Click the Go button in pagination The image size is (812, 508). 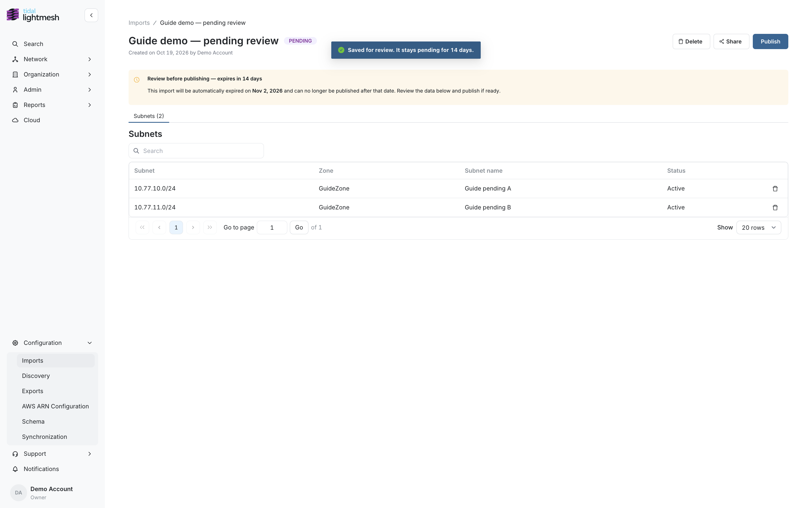point(299,227)
